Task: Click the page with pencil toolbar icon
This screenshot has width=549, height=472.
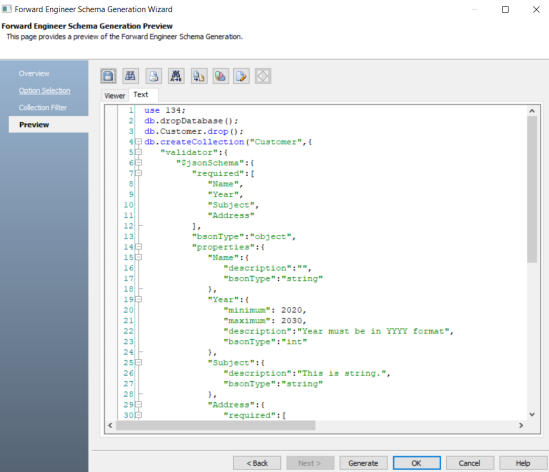Action: pyautogui.click(x=242, y=76)
